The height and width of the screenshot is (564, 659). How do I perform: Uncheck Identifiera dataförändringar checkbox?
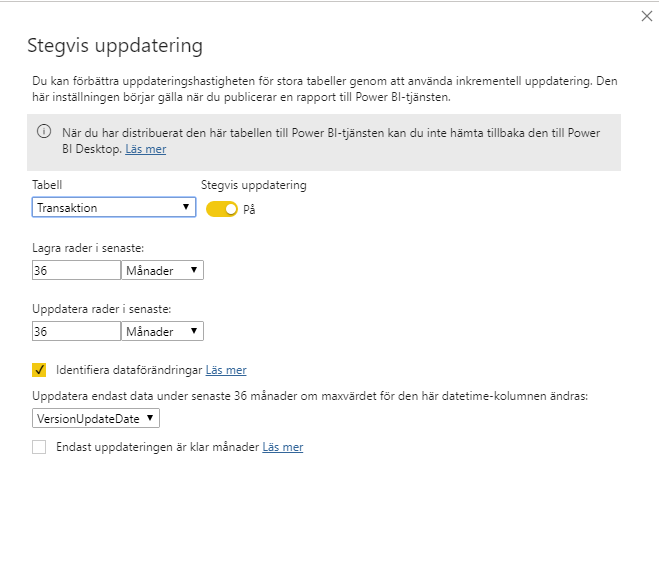pos(39,370)
